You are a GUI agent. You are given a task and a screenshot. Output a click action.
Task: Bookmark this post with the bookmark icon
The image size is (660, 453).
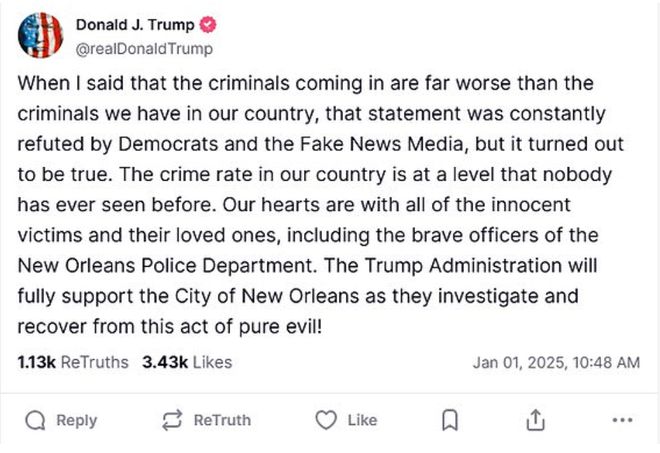pos(450,420)
